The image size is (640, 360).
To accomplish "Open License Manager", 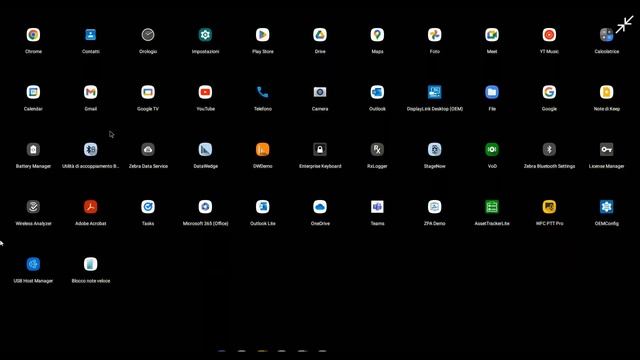I will tap(607, 150).
